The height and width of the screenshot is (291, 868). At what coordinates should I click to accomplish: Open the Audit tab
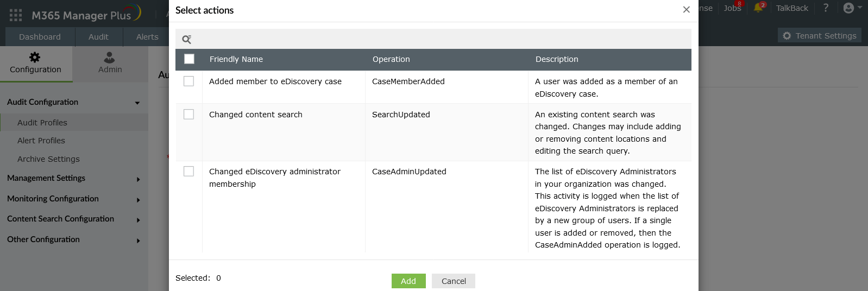coord(98,37)
